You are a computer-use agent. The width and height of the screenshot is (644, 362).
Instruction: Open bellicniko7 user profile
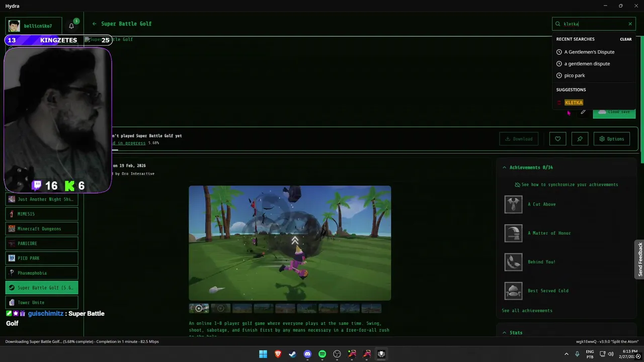[34, 26]
